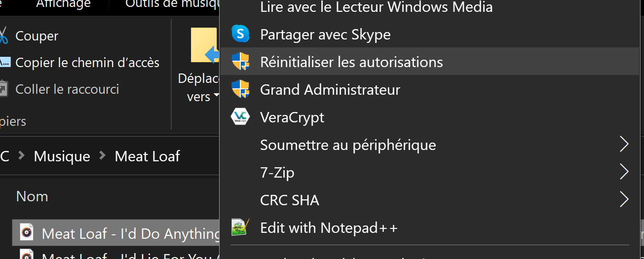The image size is (644, 259).
Task: Expand the 7-Zip submenu arrow
Action: pyautogui.click(x=624, y=172)
